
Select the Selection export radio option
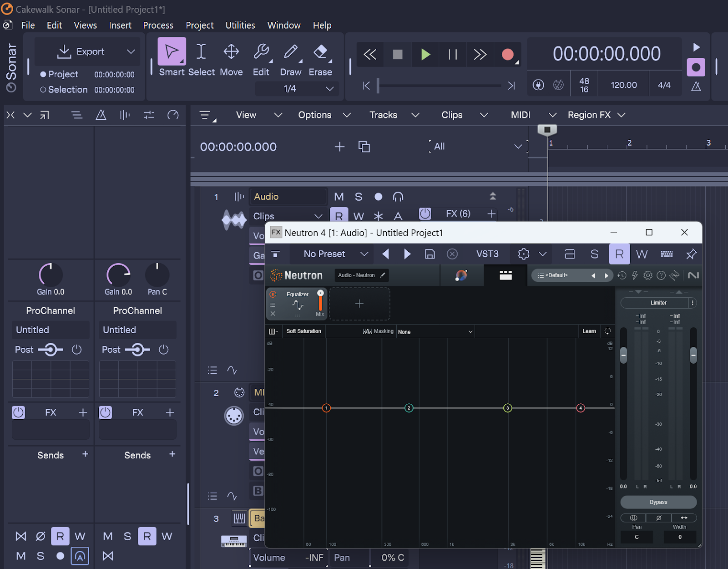[64, 90]
